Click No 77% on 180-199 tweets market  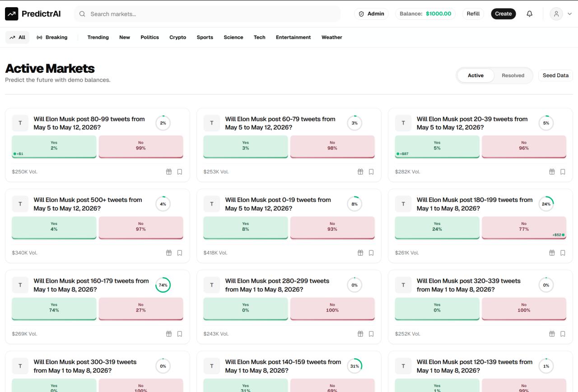524,228
